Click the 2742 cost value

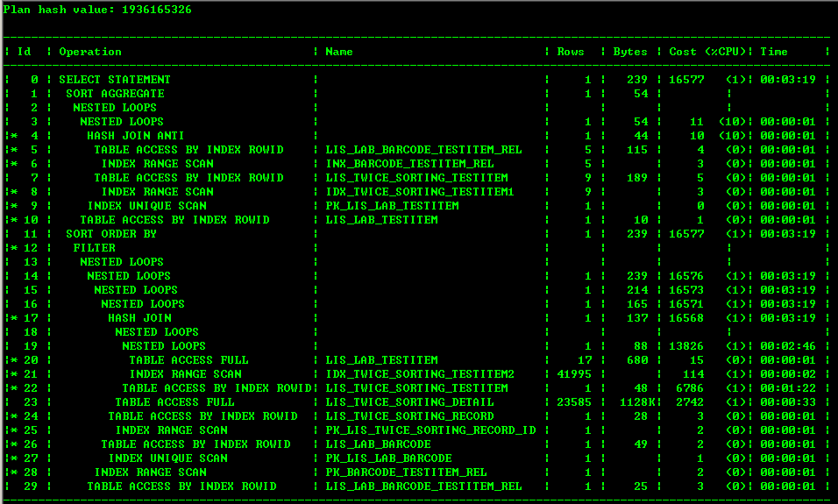tap(690, 402)
